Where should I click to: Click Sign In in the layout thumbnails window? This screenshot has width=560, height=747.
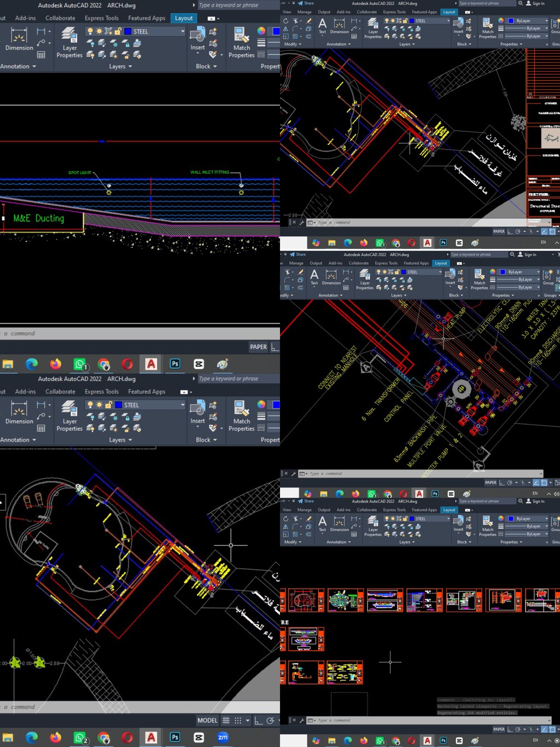tap(535, 501)
